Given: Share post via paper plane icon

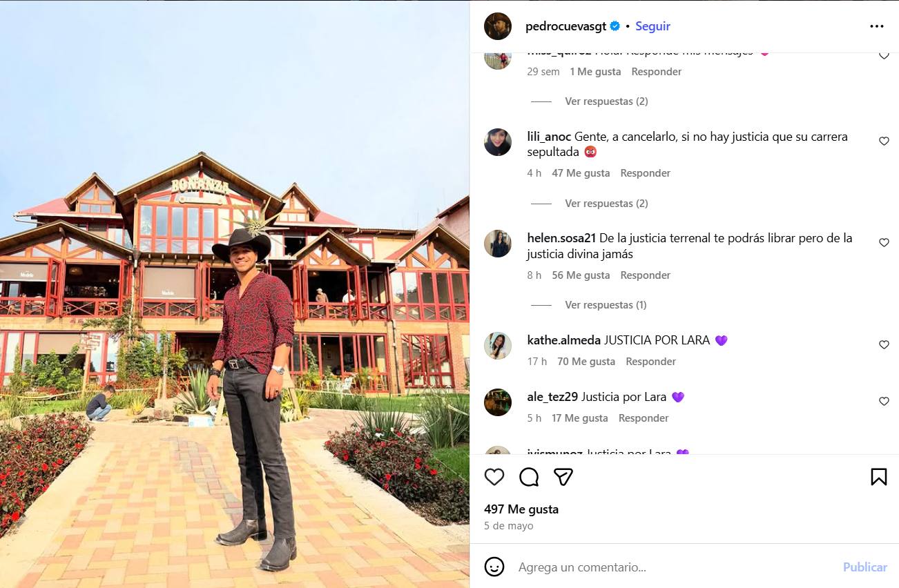Looking at the screenshot, I should [x=563, y=477].
